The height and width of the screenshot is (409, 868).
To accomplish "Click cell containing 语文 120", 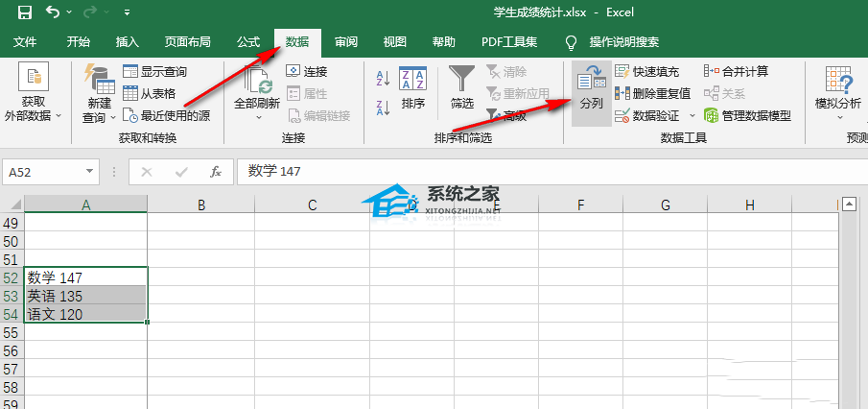I will (x=85, y=314).
